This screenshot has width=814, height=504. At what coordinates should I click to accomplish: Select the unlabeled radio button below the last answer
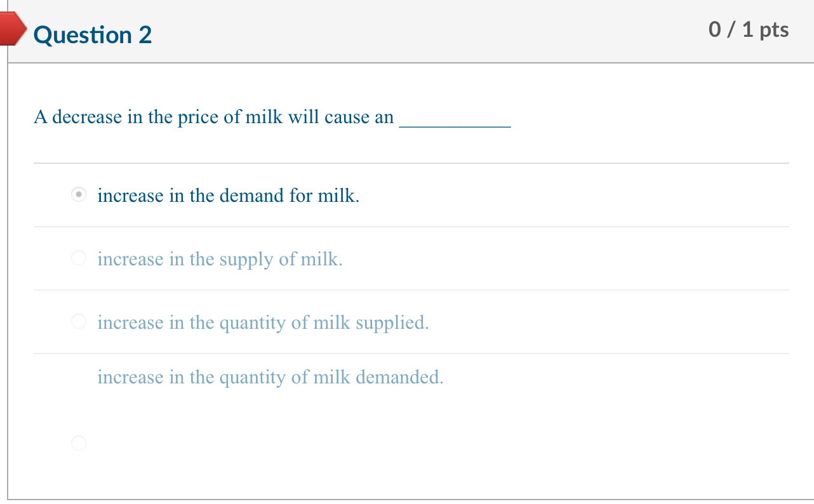pyautogui.click(x=78, y=442)
